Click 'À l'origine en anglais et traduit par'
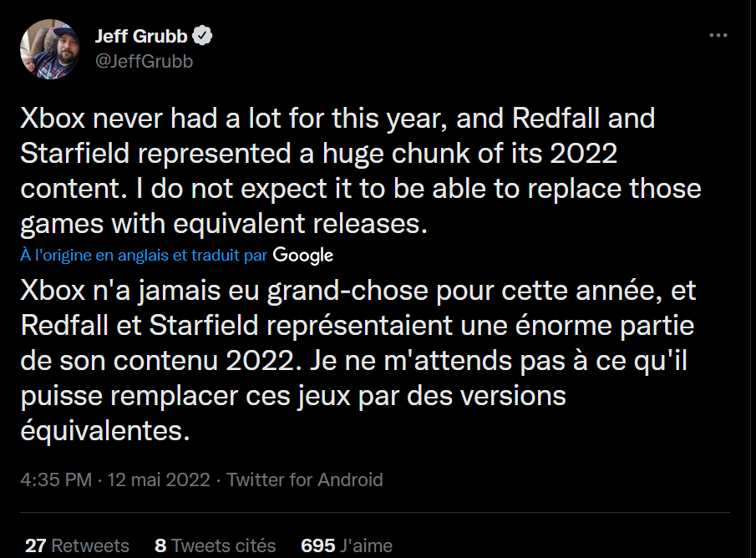Screen dimensions: 756x558 [144, 255]
